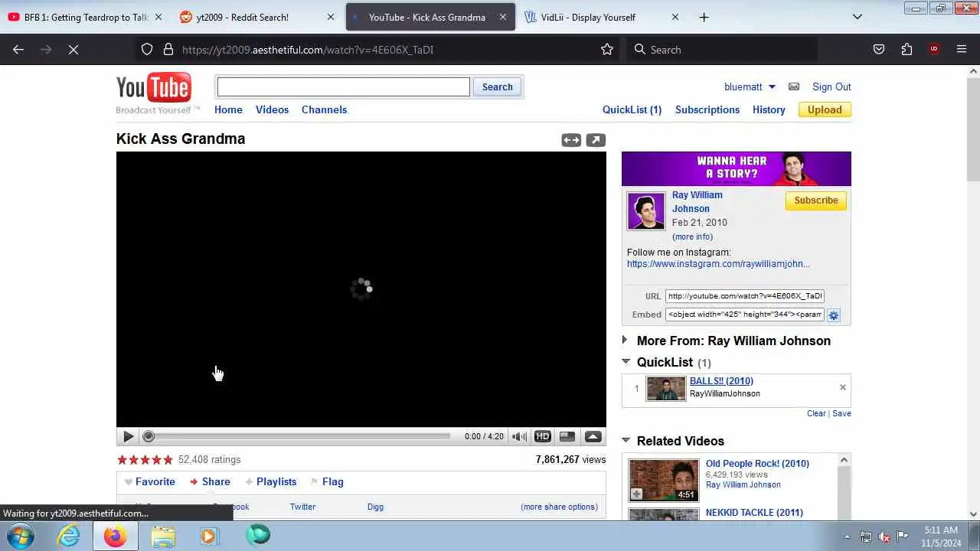Stop loading the page with the X button
980x551 pixels.
pos(73,50)
